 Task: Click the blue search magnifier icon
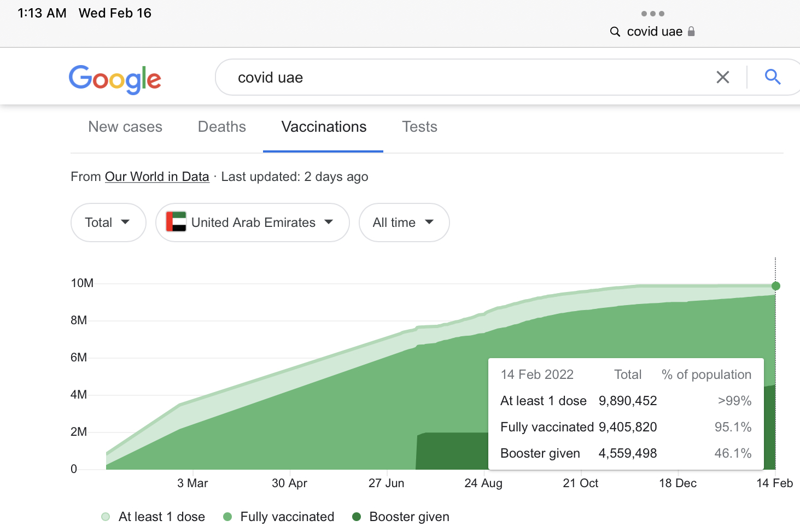pyautogui.click(x=772, y=77)
